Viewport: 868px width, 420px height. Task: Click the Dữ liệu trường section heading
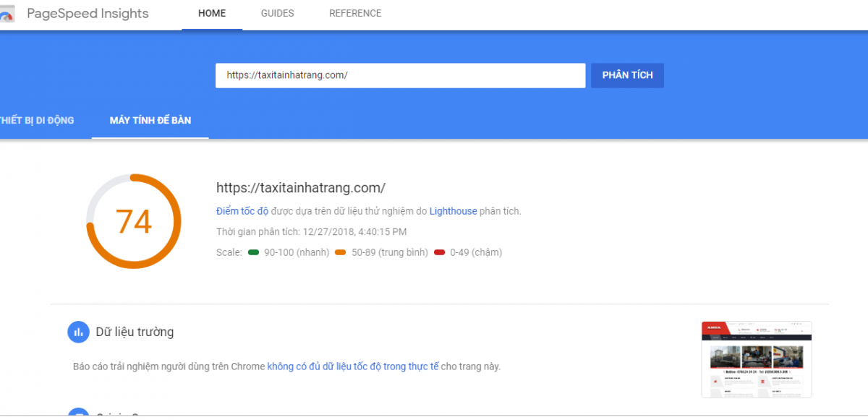pyautogui.click(x=135, y=332)
